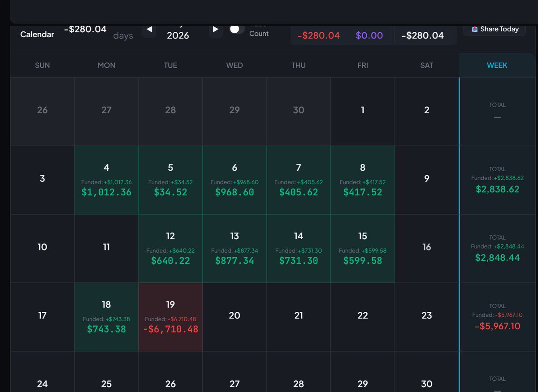This screenshot has width=538, height=392.
Task: Click the SUN column header
Action: pos(42,65)
